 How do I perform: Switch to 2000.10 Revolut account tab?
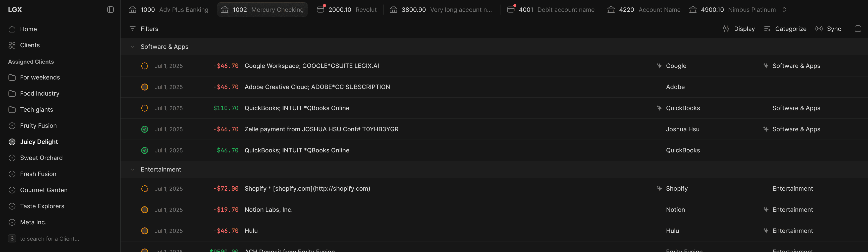[x=347, y=10]
